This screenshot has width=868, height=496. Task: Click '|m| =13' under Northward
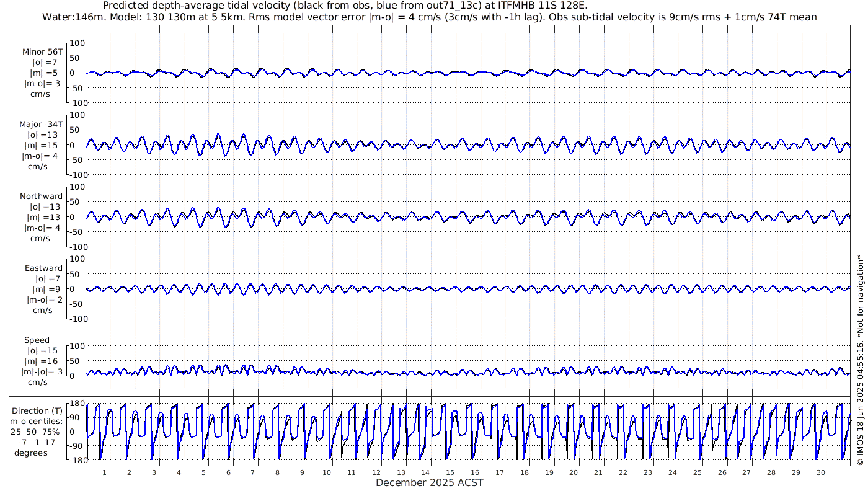[x=42, y=217]
